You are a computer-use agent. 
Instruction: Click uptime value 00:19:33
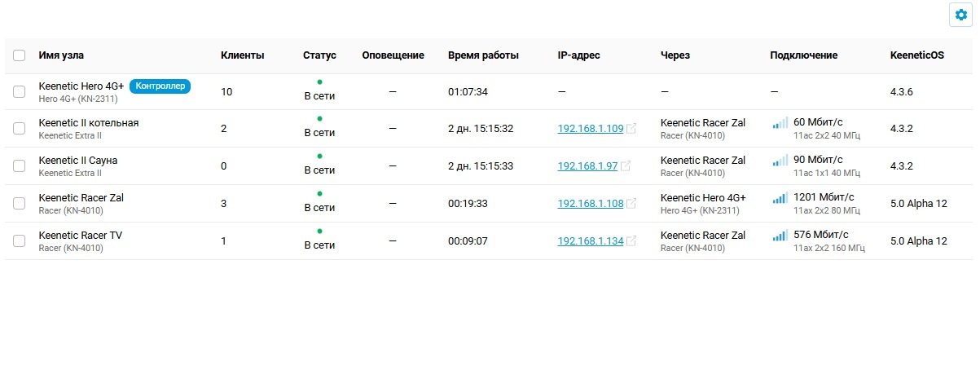click(468, 204)
